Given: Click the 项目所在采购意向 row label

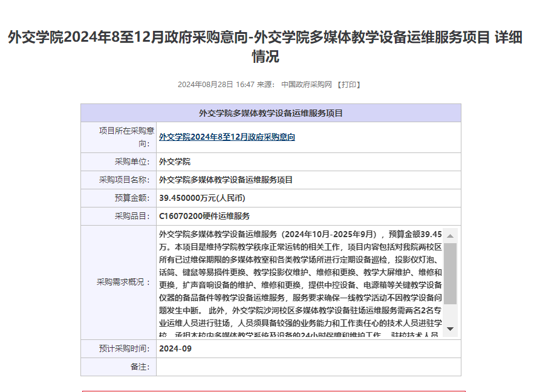Looking at the screenshot, I should point(126,137).
